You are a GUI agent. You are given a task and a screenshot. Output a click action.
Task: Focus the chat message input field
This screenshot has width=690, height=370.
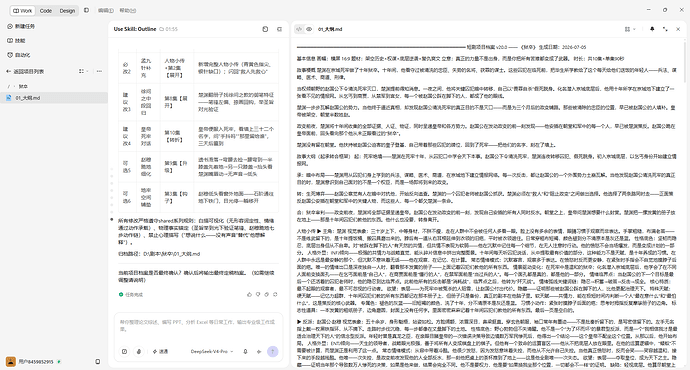tap(198, 326)
